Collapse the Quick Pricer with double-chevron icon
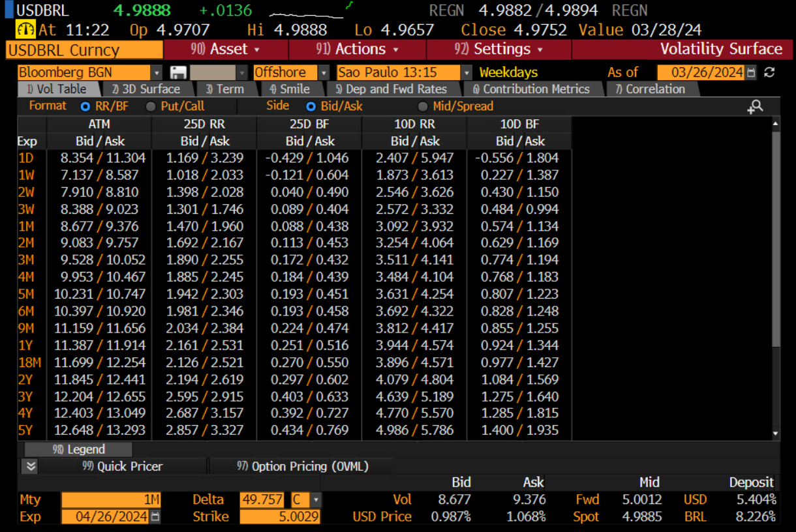The height and width of the screenshot is (532, 796). [31, 466]
